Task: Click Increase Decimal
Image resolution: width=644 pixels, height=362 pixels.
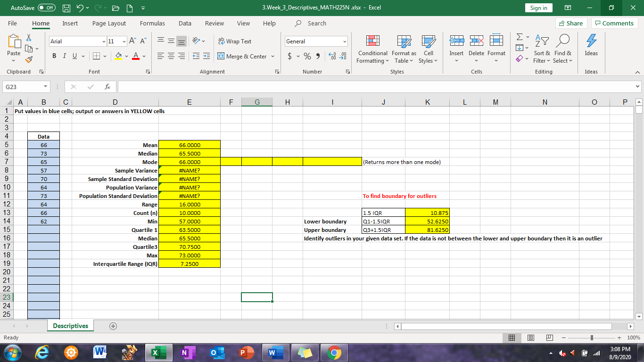Action: pos(332,55)
